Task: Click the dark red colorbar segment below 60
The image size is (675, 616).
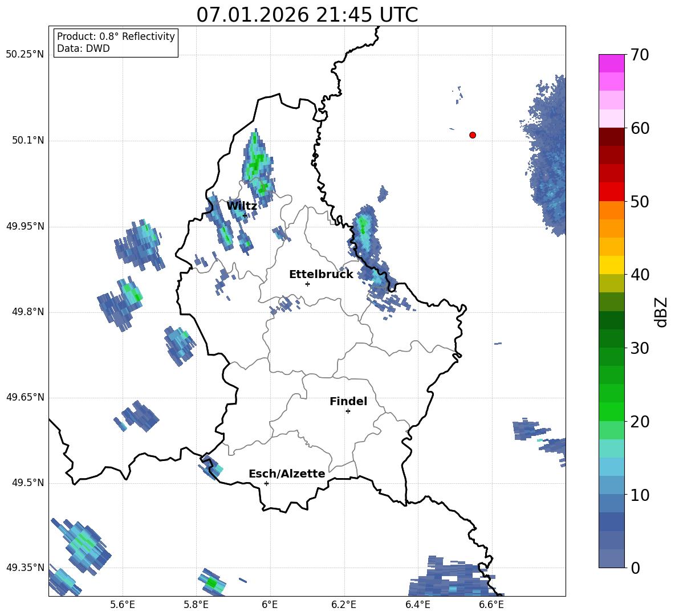Action: pos(611,137)
